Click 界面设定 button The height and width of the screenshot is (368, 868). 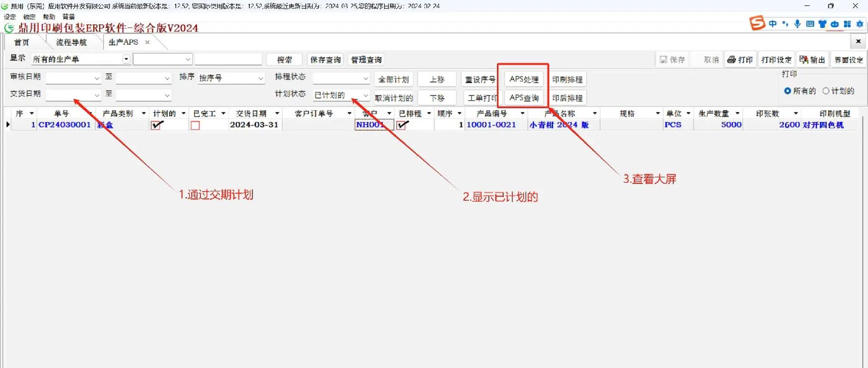tap(849, 60)
